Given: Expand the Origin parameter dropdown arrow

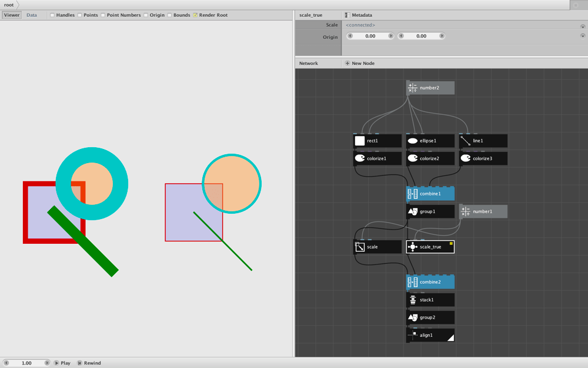Looking at the screenshot, I should pyautogui.click(x=583, y=36).
